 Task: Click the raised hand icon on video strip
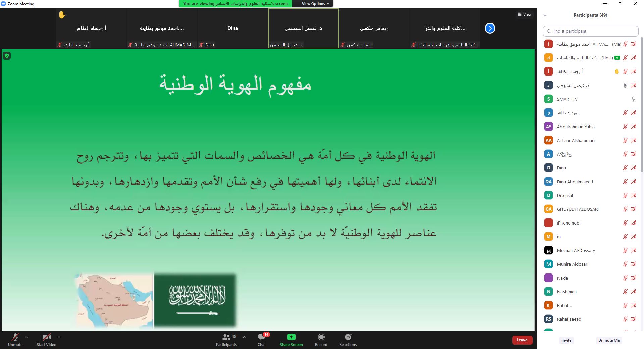click(62, 15)
